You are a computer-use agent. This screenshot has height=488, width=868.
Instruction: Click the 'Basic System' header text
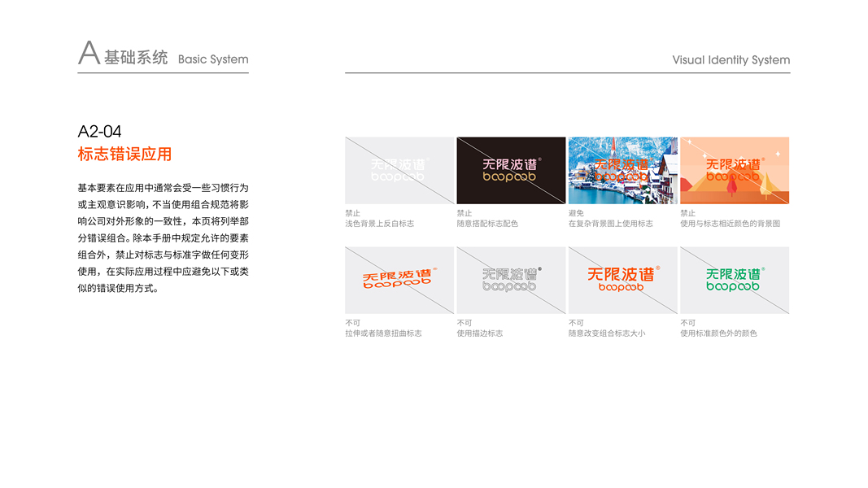(213, 59)
